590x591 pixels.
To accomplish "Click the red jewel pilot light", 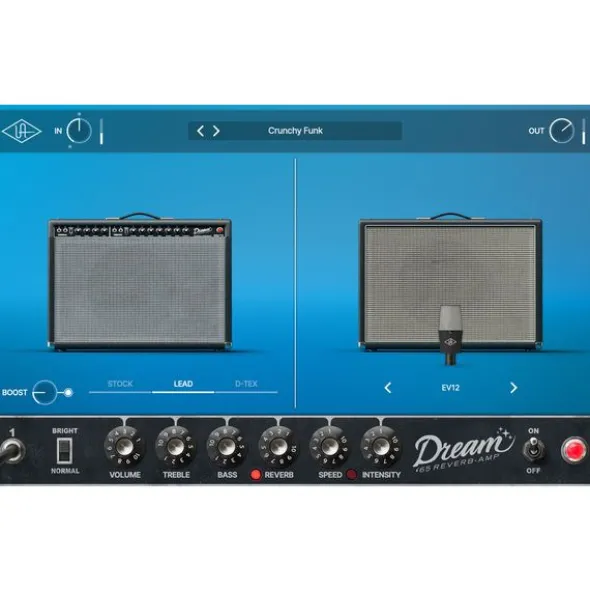I will 574,450.
